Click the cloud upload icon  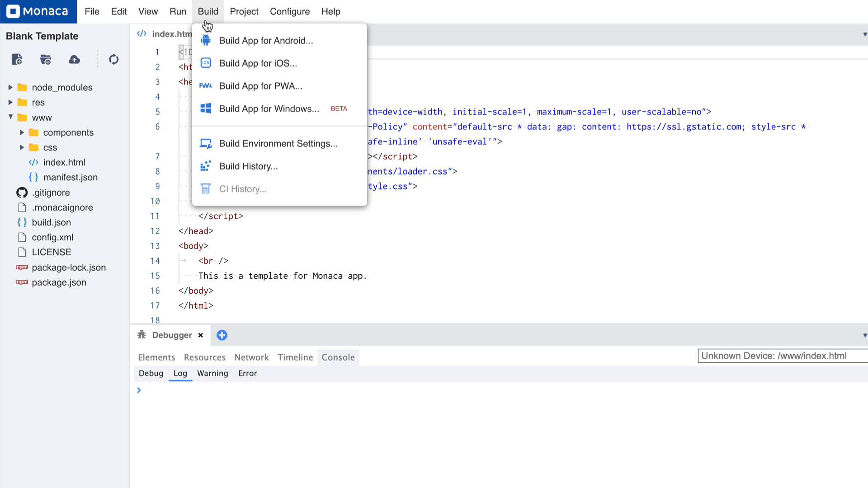coord(75,59)
